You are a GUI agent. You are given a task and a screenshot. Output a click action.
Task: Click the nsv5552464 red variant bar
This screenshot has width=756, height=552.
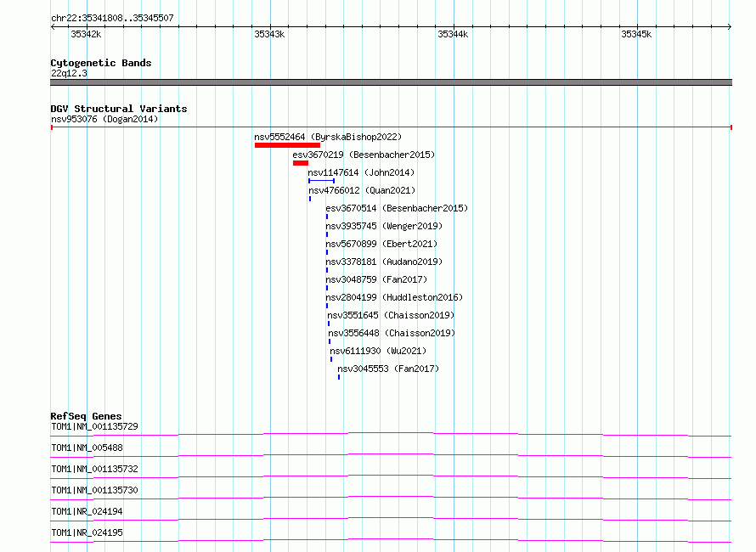coord(287,145)
